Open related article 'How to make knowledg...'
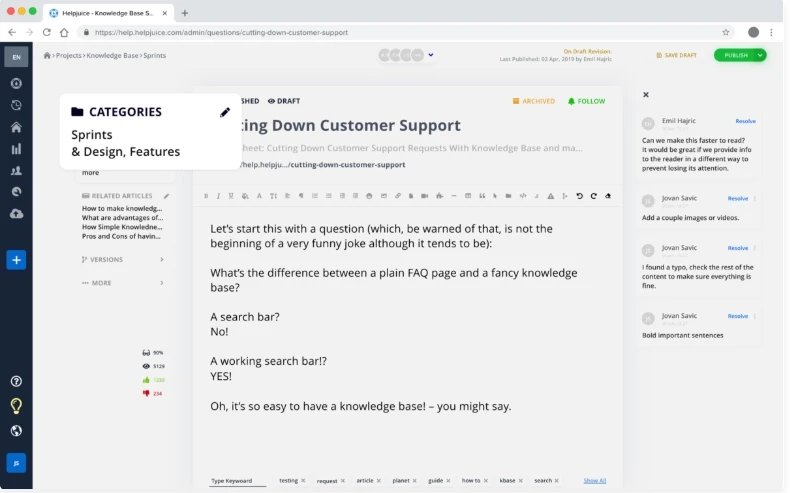Screen dimensions: 790x493 click(122, 208)
